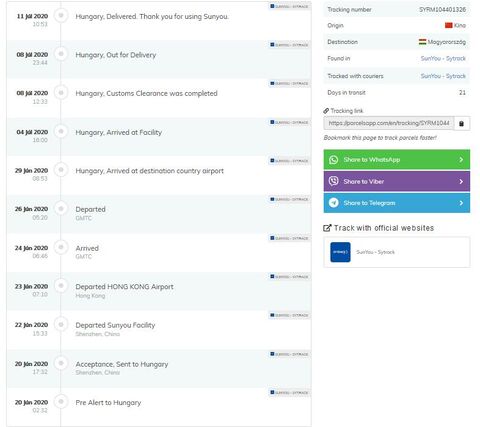Click the chevron on the WhatsApp share button
Viewport: 480px width, 427px height.
(461, 160)
